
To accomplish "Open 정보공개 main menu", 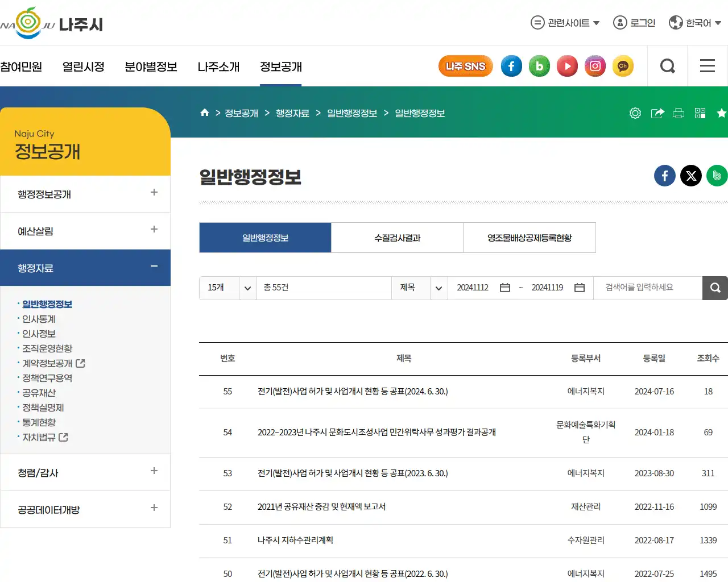I will point(281,66).
